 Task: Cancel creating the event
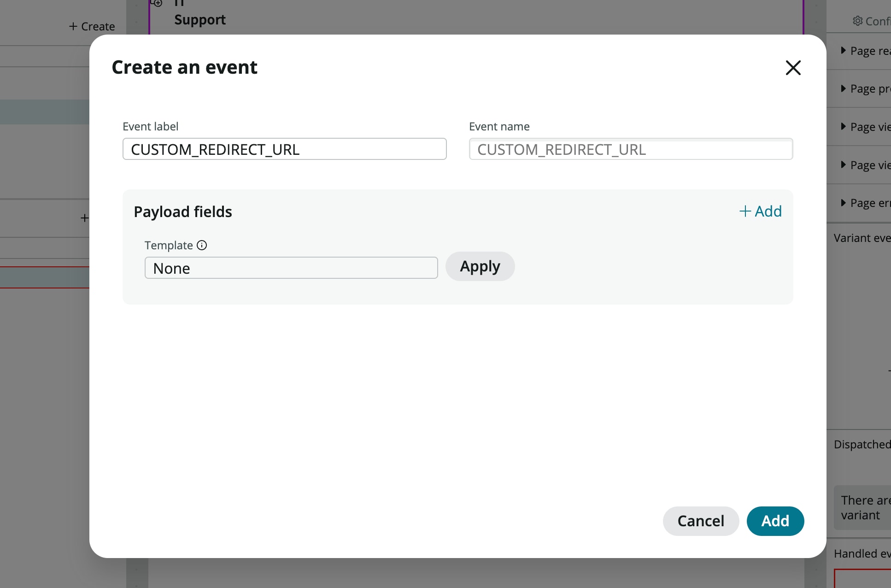click(x=701, y=521)
